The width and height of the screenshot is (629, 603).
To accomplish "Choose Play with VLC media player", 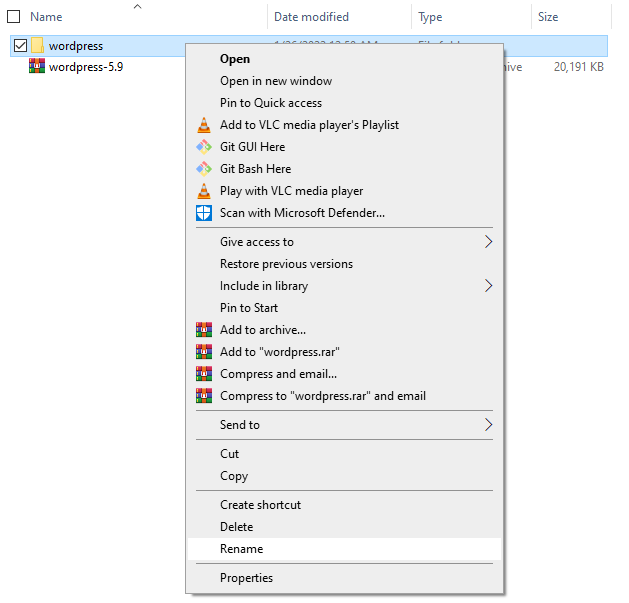I will tap(344, 191).
